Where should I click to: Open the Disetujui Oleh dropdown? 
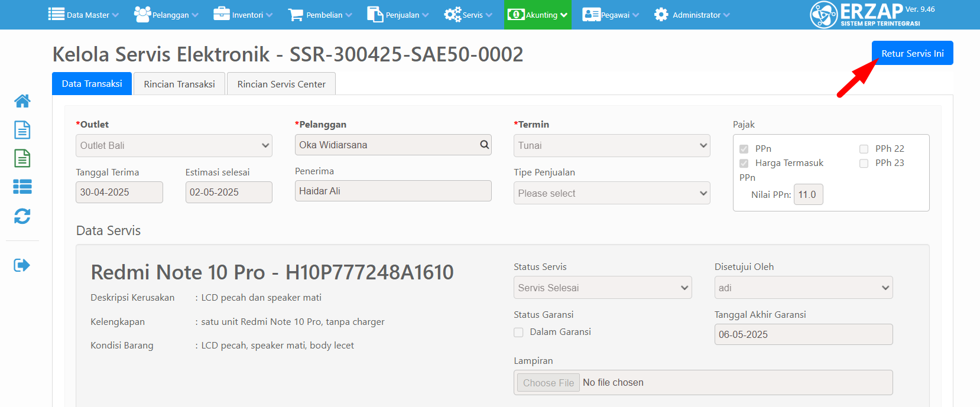coord(803,288)
